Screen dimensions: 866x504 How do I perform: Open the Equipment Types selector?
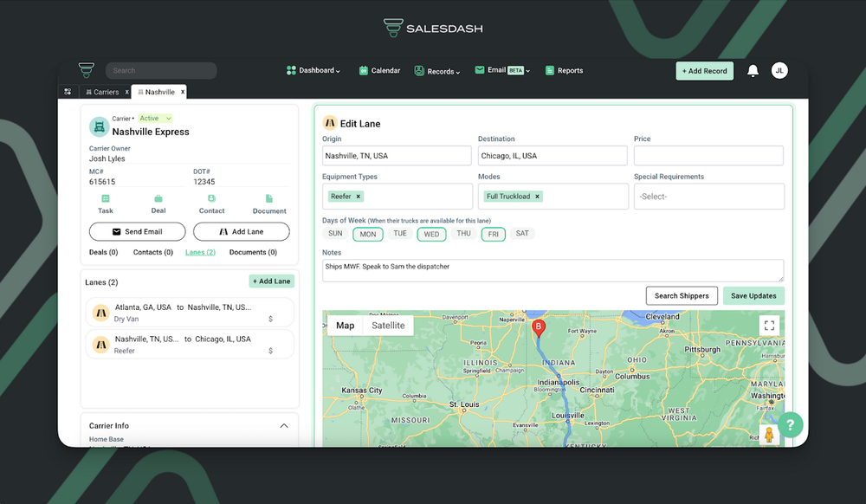click(397, 197)
